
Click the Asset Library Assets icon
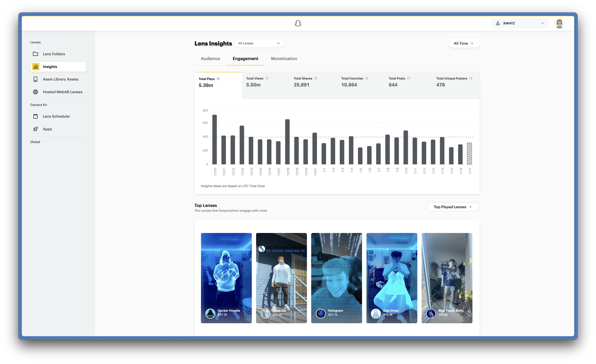point(35,79)
